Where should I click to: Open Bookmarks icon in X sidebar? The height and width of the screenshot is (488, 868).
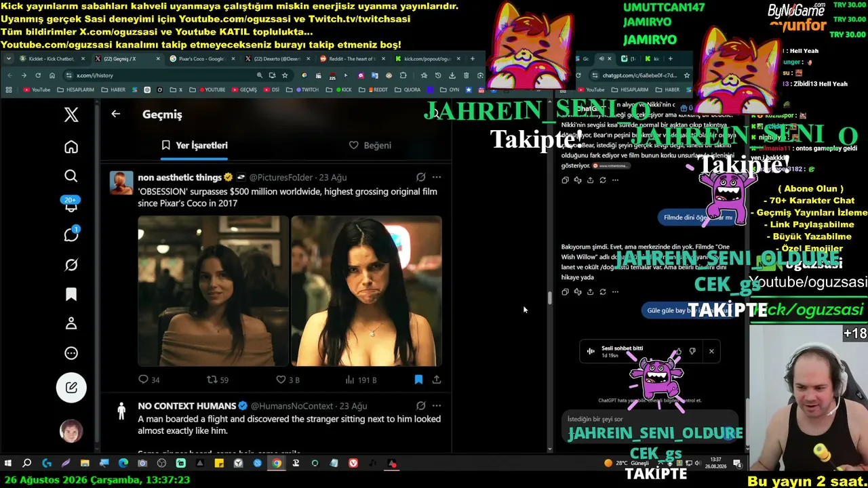(x=71, y=294)
